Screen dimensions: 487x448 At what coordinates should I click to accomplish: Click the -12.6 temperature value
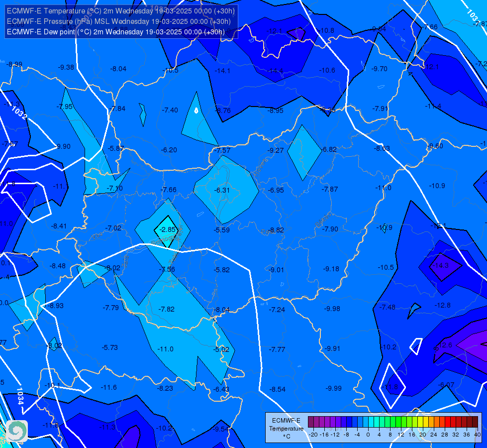tap(444, 345)
